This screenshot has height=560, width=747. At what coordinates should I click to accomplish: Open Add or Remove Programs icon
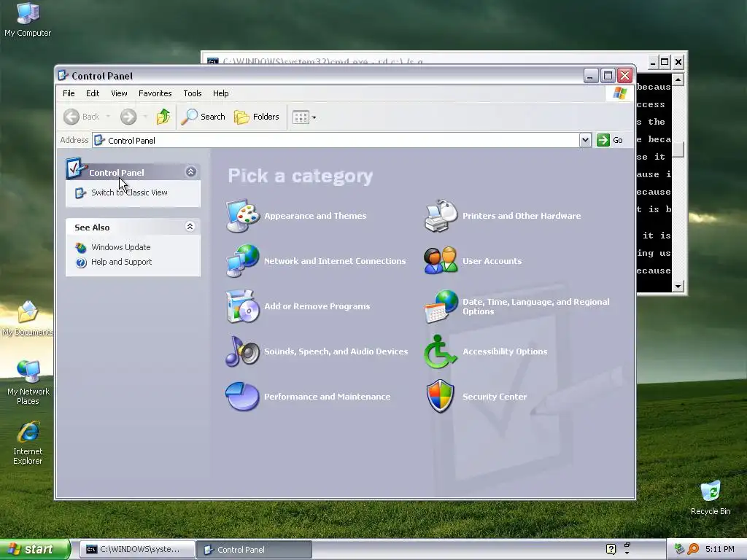click(242, 306)
